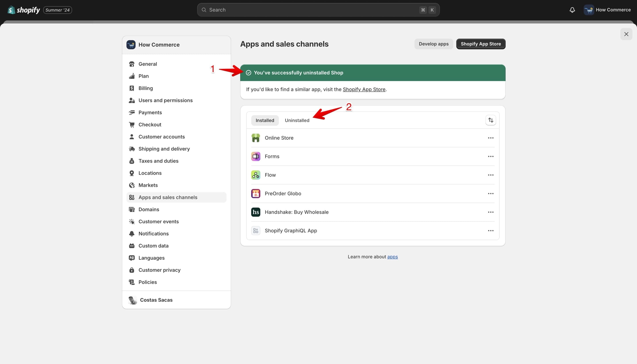Follow the apps learn more link
Image resolution: width=637 pixels, height=364 pixels.
tap(392, 257)
